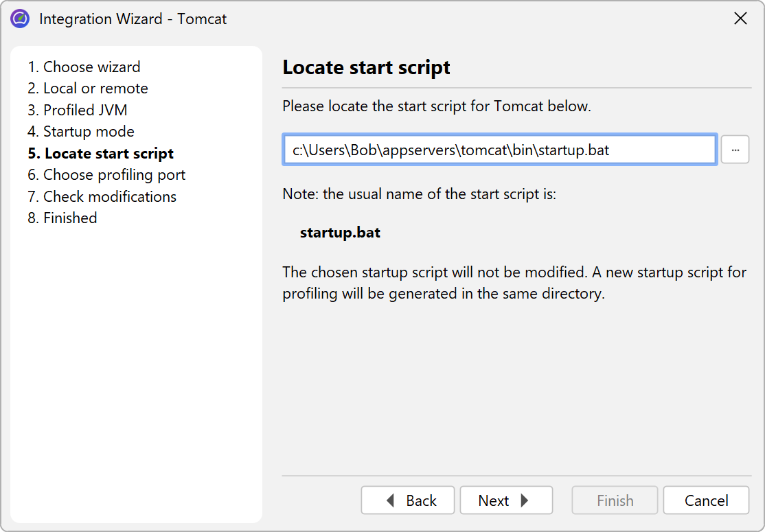The width and height of the screenshot is (765, 532).
Task: Go to step 6 Choose profiling port
Action: point(106,174)
